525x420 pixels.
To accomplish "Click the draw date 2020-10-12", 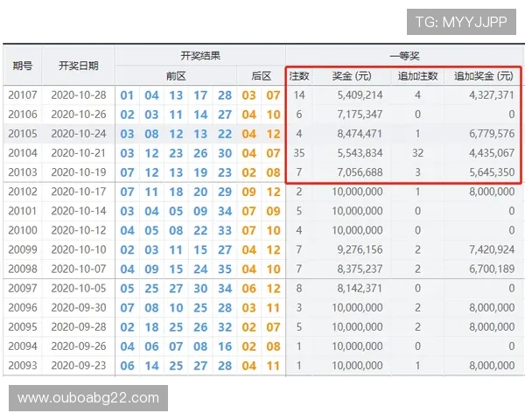I will (x=79, y=230).
